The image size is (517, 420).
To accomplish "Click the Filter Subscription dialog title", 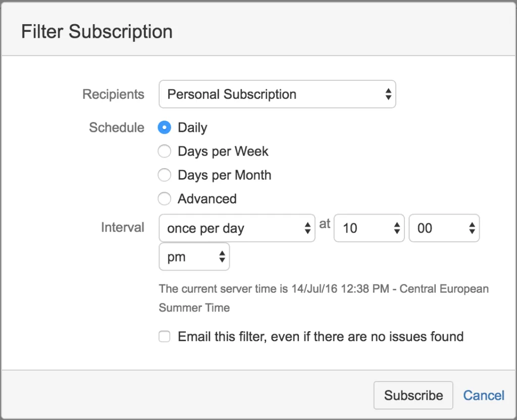I will [x=96, y=31].
